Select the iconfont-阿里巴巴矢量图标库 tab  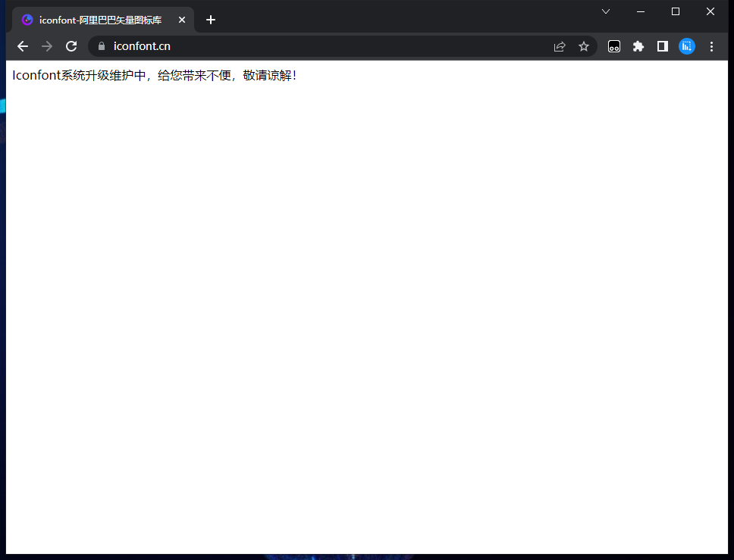click(x=99, y=20)
